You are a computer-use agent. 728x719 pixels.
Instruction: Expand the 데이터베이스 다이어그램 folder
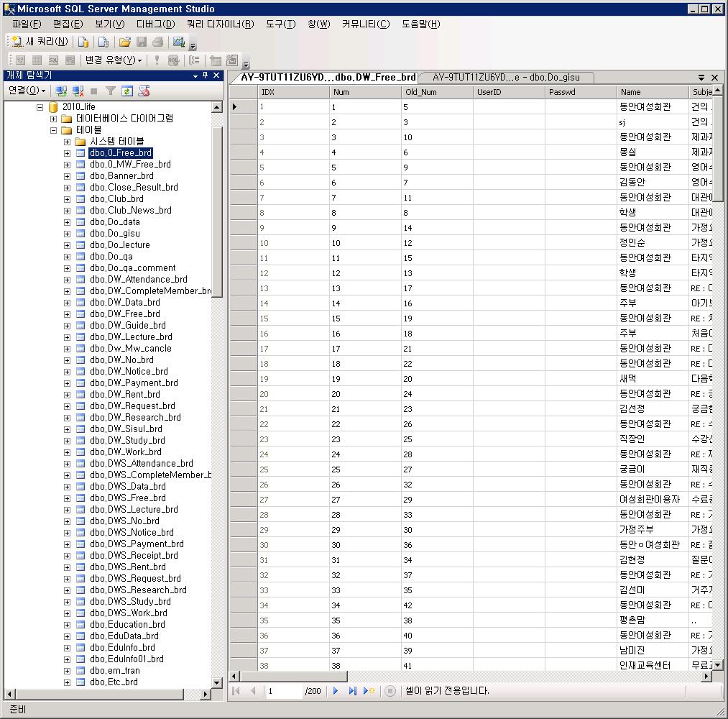click(x=53, y=119)
